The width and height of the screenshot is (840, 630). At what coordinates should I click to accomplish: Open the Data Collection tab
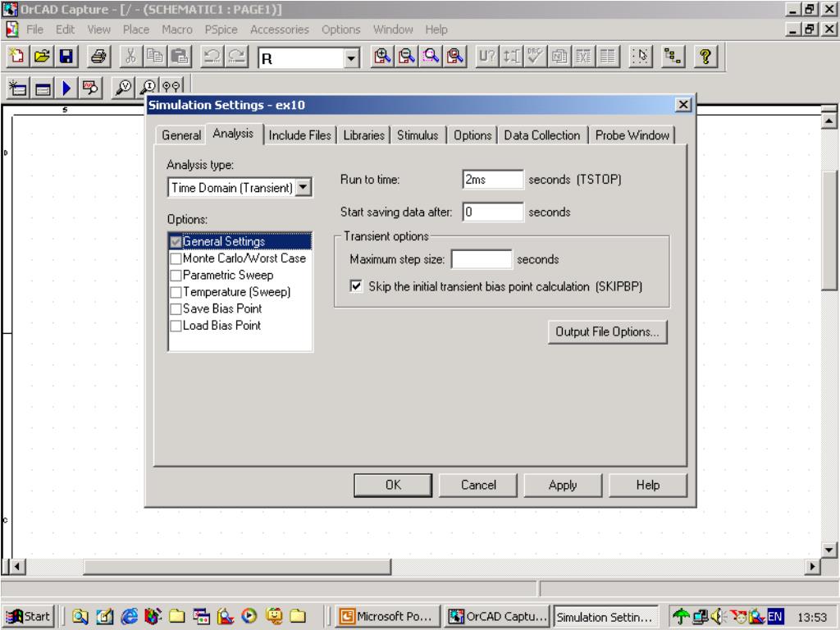(x=542, y=135)
